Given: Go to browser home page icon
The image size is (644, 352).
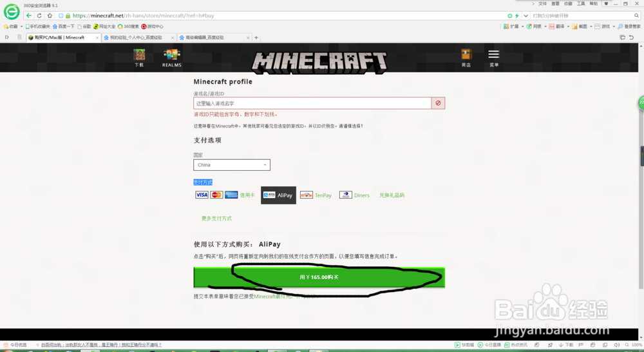Looking at the screenshot, I should [50, 15].
